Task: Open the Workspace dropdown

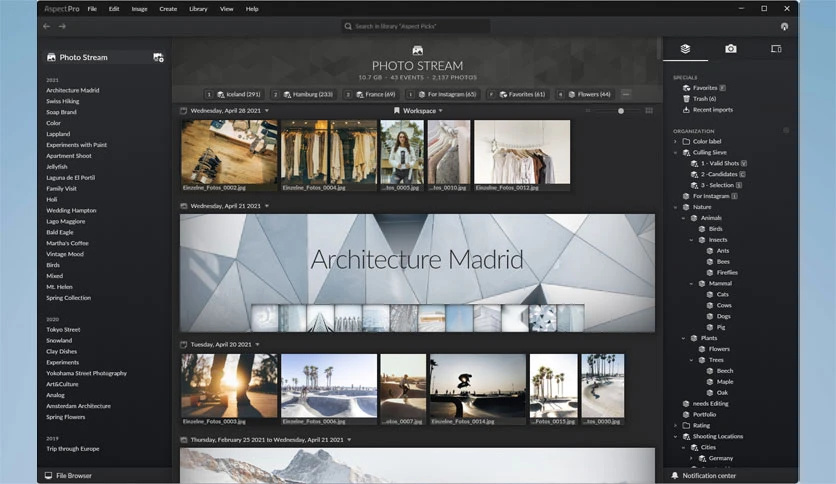Action: pos(419,111)
